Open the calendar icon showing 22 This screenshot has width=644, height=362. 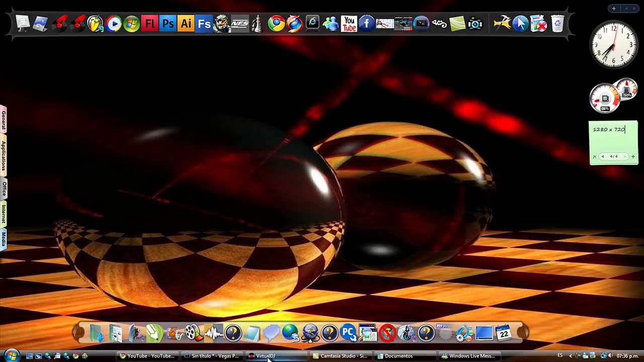point(504,333)
